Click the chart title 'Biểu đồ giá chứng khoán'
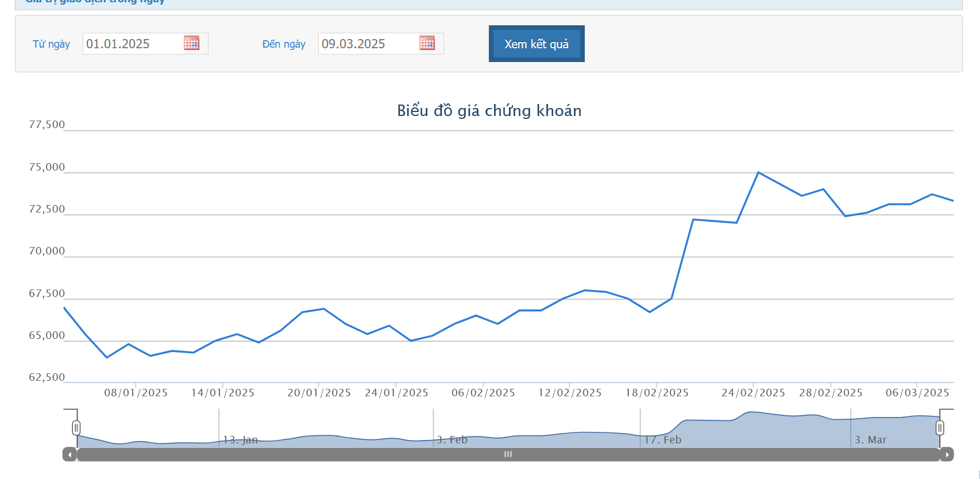Viewport: 980px width, 479px height. point(489,110)
